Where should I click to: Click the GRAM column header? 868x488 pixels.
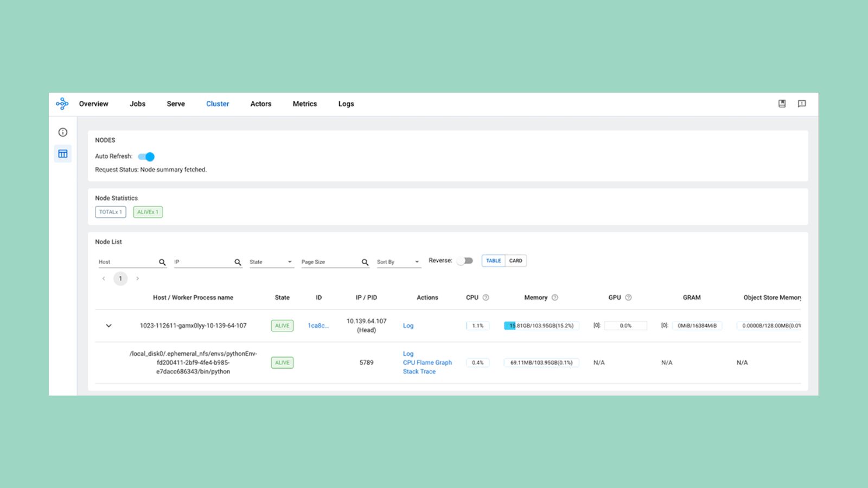coord(692,298)
